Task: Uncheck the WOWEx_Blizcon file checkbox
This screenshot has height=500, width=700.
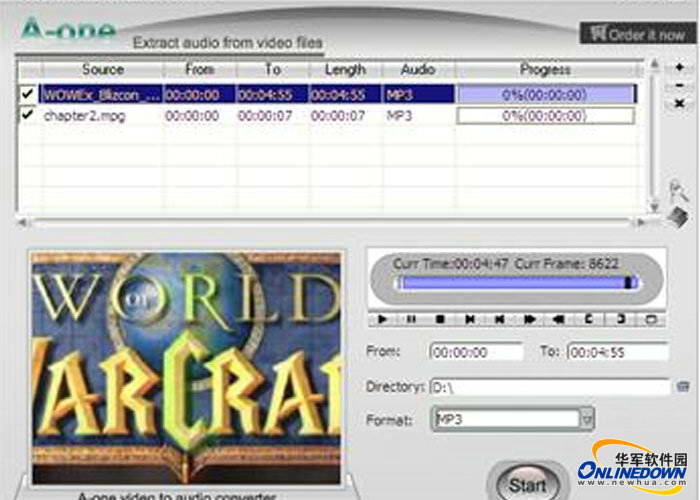Action: coord(27,94)
